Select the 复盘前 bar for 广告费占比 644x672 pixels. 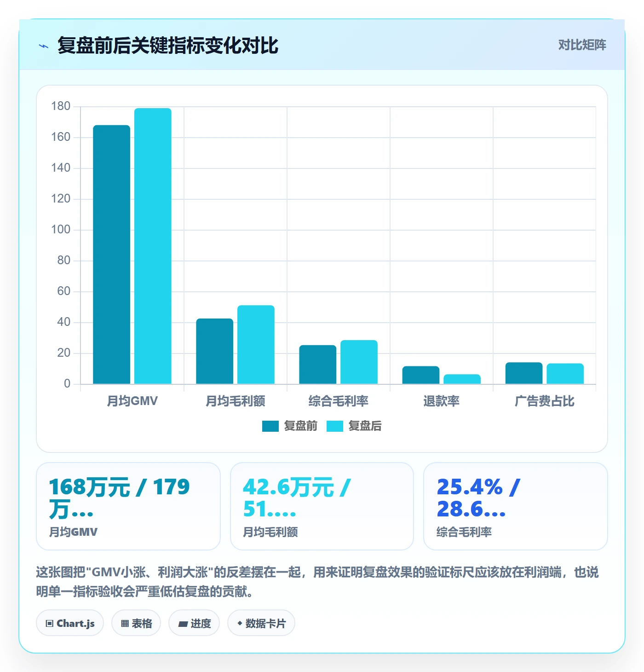click(x=524, y=373)
